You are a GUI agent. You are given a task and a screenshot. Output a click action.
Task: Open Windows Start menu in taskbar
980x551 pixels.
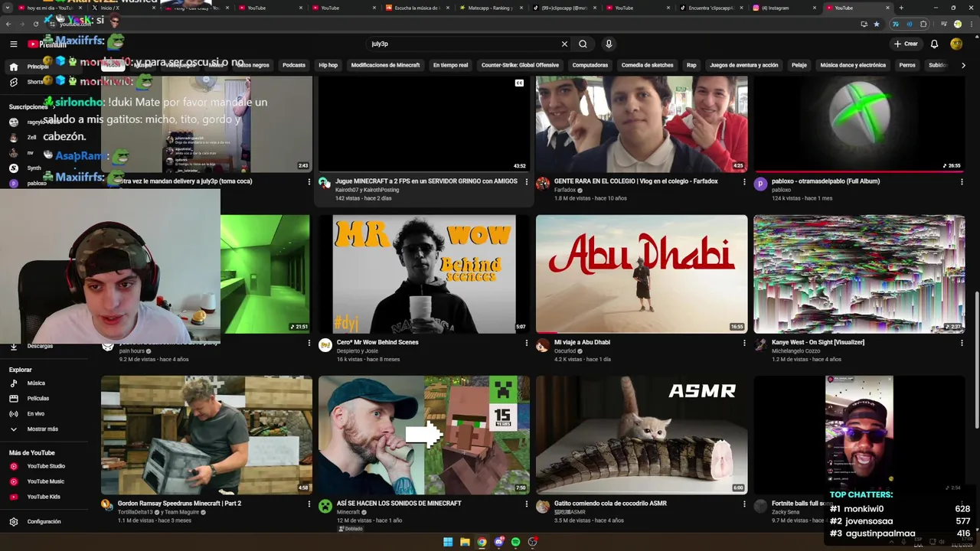(x=448, y=542)
